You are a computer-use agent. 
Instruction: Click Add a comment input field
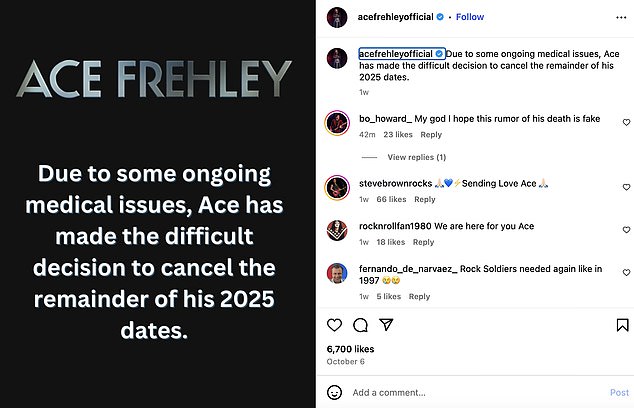[x=470, y=393]
